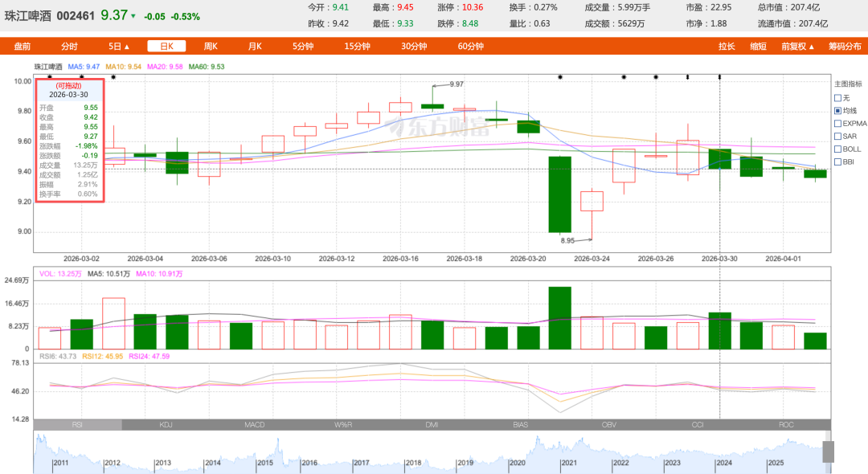Select the CCI indicator tab
This screenshot has width=868, height=474.
(698, 425)
